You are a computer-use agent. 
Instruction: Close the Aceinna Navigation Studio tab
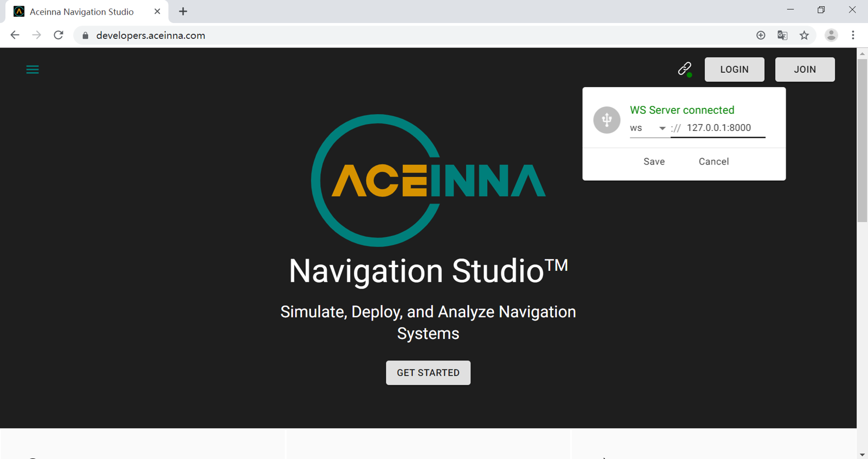(157, 12)
